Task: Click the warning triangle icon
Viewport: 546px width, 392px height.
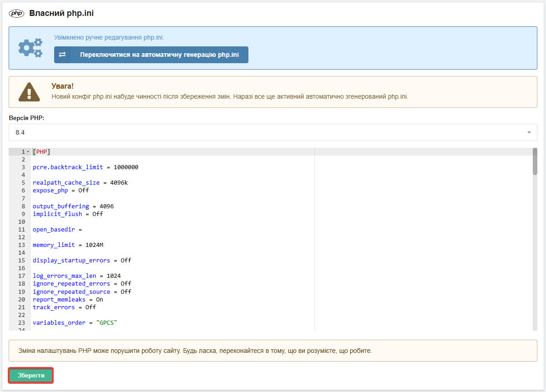Action: click(29, 92)
